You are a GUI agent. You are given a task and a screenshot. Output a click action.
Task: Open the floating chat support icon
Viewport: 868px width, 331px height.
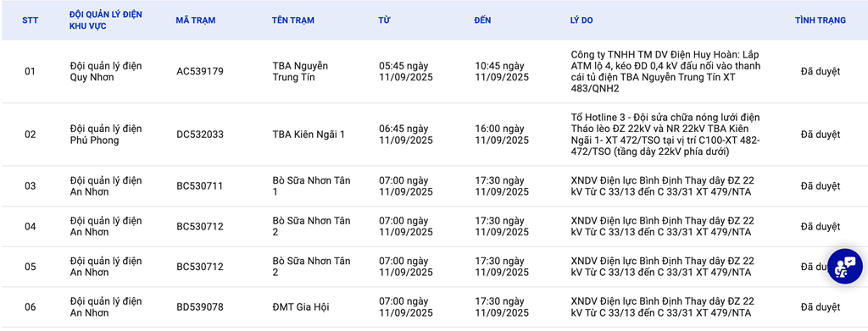pos(845,267)
